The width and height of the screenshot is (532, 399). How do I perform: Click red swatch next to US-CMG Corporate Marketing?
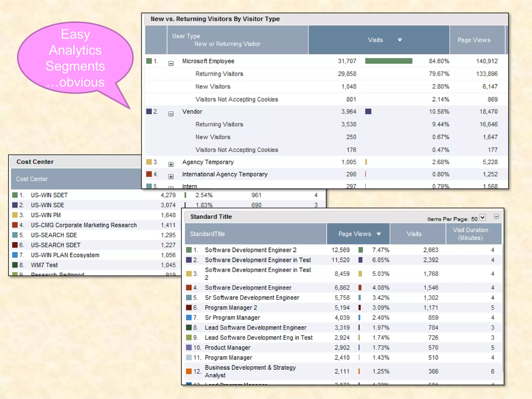[15, 225]
